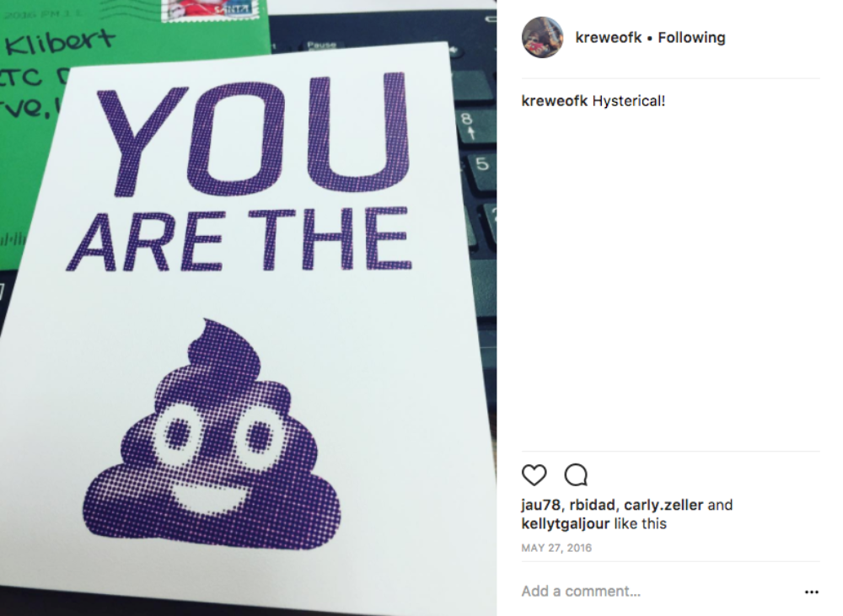The height and width of the screenshot is (616, 843).
Task: Click the heart like icon
Action: click(534, 474)
